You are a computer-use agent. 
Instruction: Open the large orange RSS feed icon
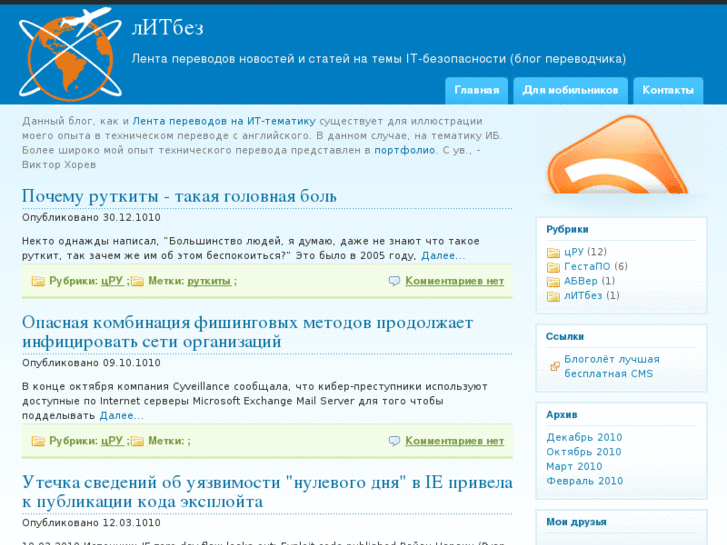pos(619,155)
